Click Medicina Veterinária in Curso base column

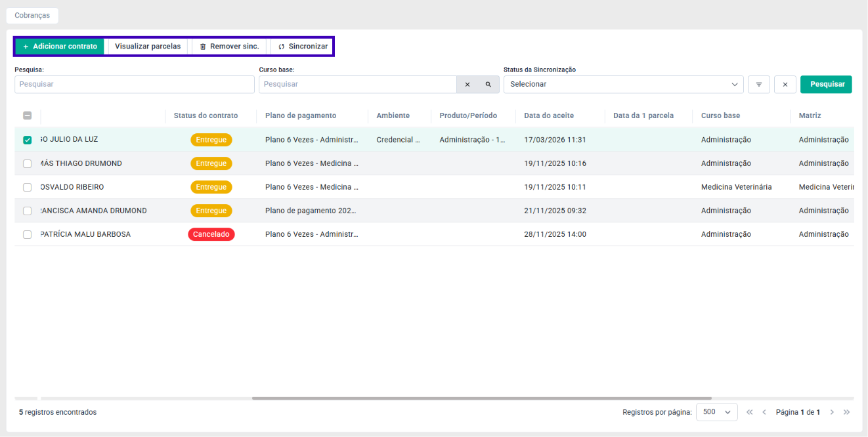pyautogui.click(x=736, y=187)
